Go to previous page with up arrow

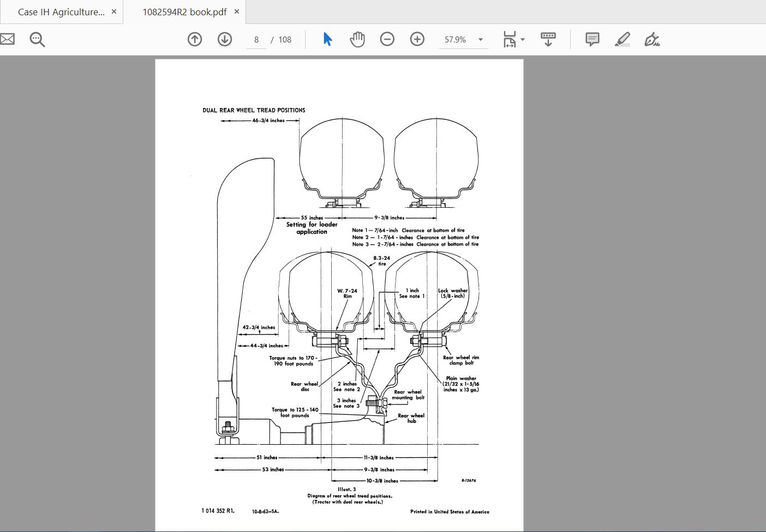tap(195, 39)
